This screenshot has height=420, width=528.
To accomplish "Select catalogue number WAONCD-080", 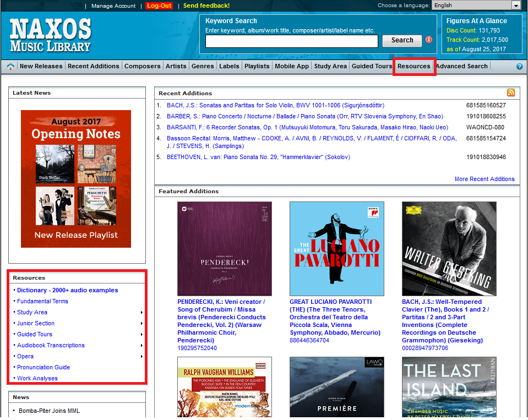I will pyautogui.click(x=485, y=128).
